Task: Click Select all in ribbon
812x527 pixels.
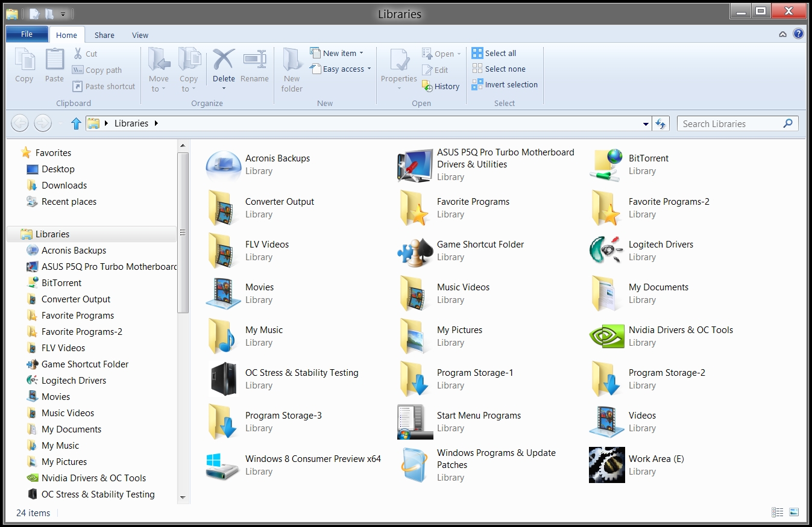Action: tap(494, 53)
